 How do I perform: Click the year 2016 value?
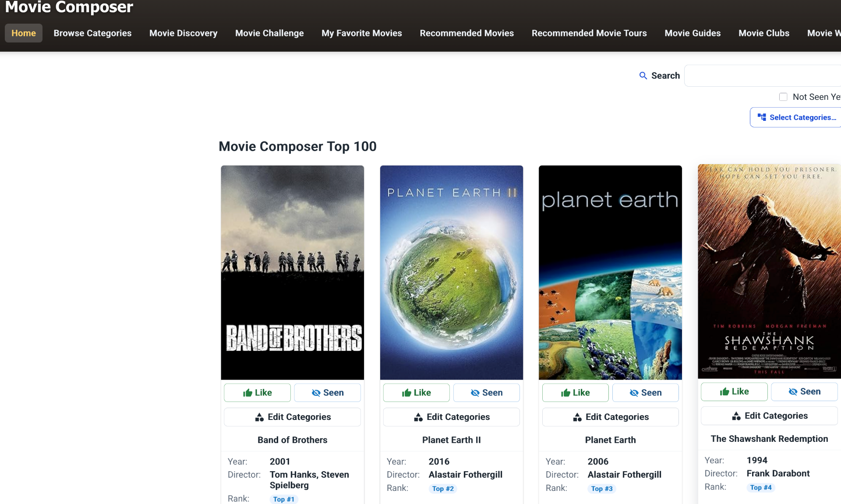click(x=439, y=462)
